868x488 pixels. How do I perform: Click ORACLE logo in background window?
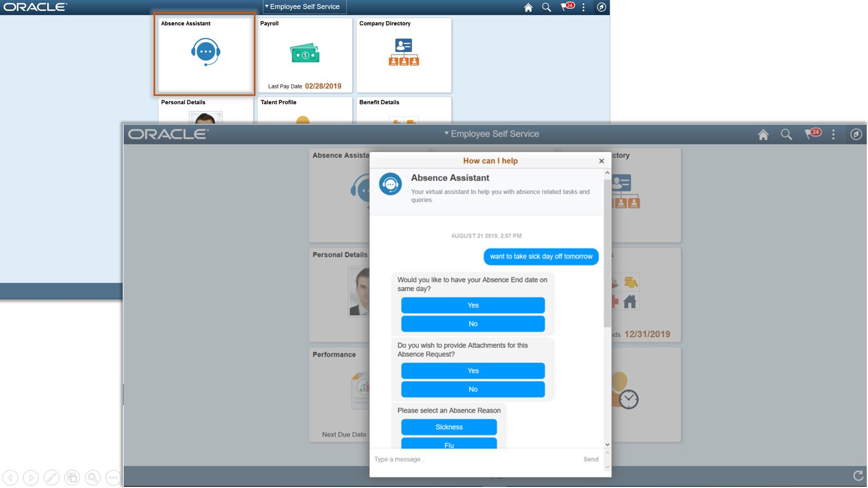35,7
